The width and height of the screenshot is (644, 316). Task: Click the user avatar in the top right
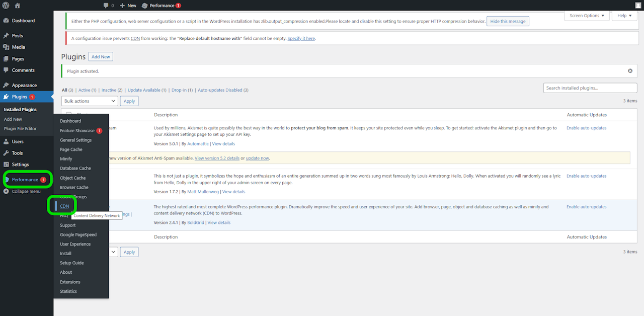pos(638,6)
